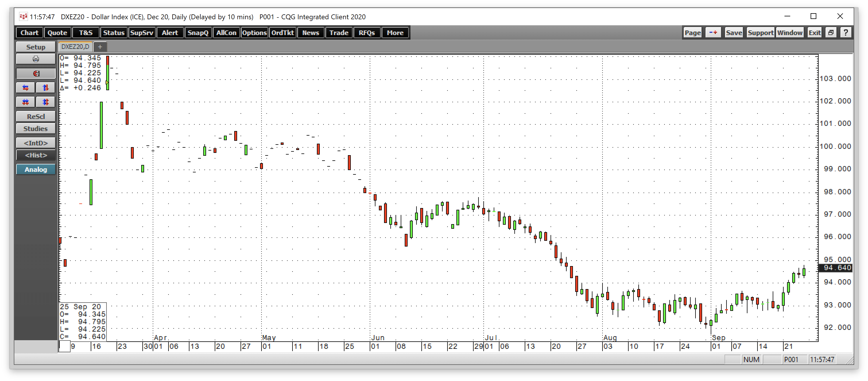Open the Options view
This screenshot has height=381, width=868.
pyautogui.click(x=254, y=33)
